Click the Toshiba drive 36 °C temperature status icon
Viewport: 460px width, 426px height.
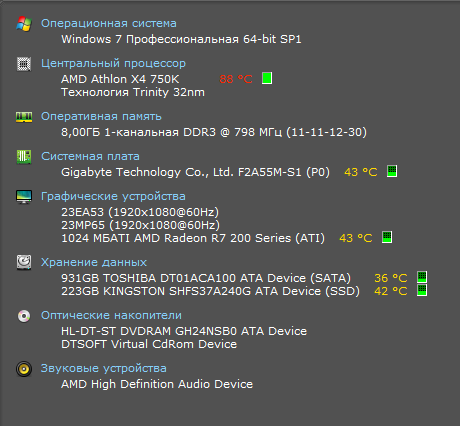point(422,277)
